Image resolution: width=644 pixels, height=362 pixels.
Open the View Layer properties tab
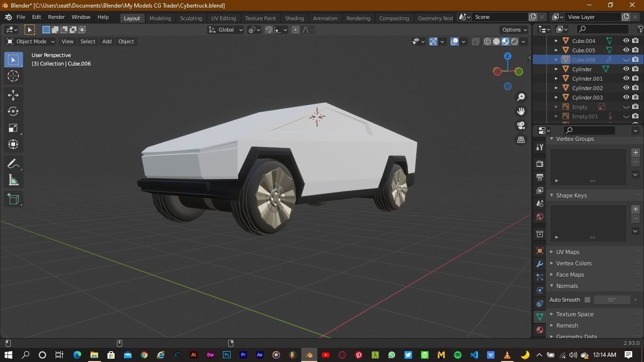[x=540, y=190]
